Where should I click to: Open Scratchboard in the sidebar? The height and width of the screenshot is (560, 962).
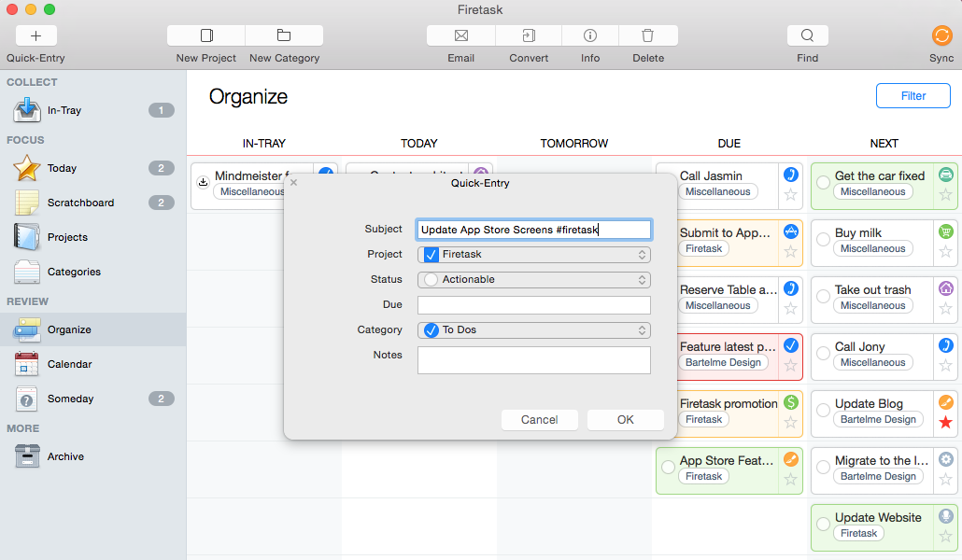tap(92, 203)
